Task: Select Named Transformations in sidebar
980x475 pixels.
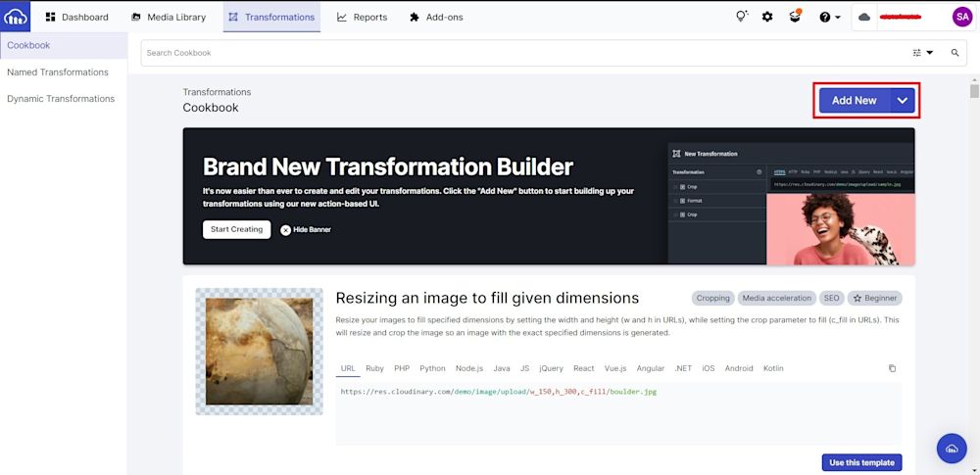Action: (x=58, y=72)
